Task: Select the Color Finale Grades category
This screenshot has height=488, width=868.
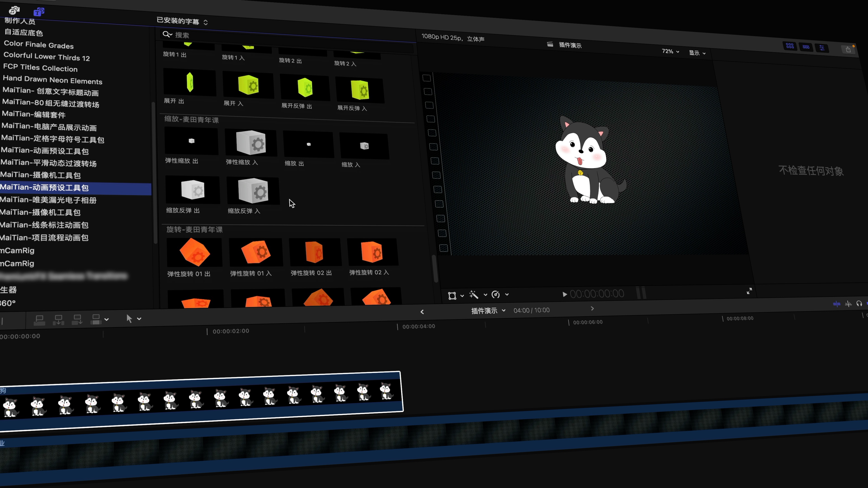Action: click(38, 45)
